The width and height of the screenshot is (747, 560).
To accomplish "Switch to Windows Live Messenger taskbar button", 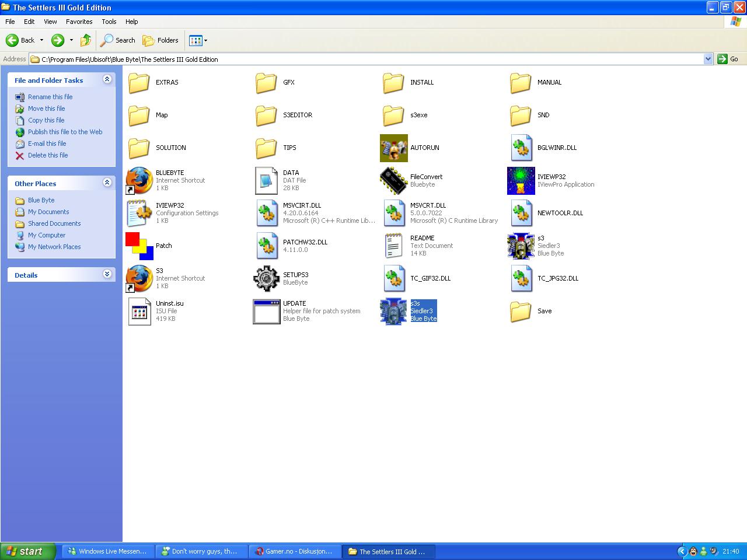I will [x=109, y=551].
